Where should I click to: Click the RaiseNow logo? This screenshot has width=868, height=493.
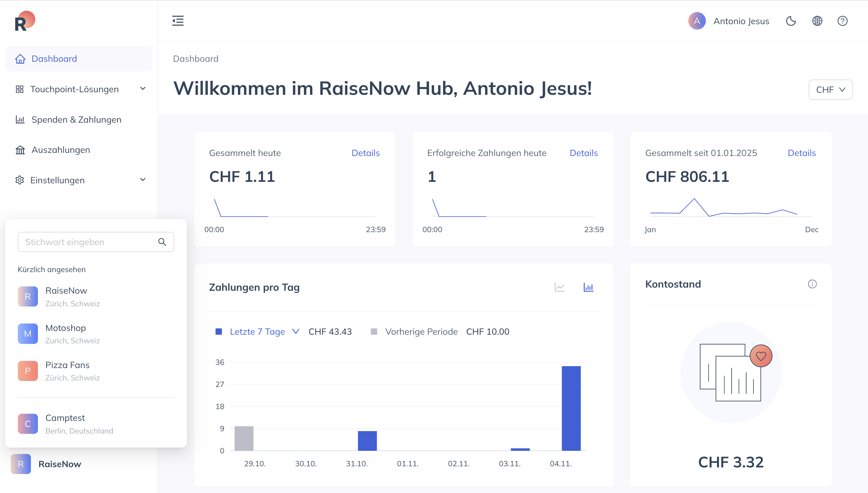(25, 21)
